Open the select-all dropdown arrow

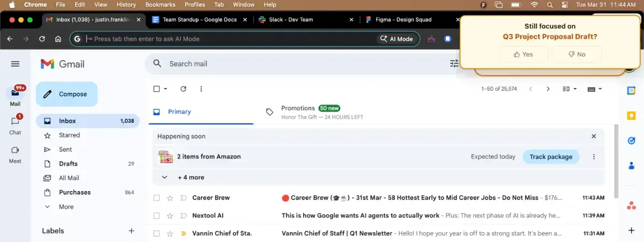pos(166,89)
